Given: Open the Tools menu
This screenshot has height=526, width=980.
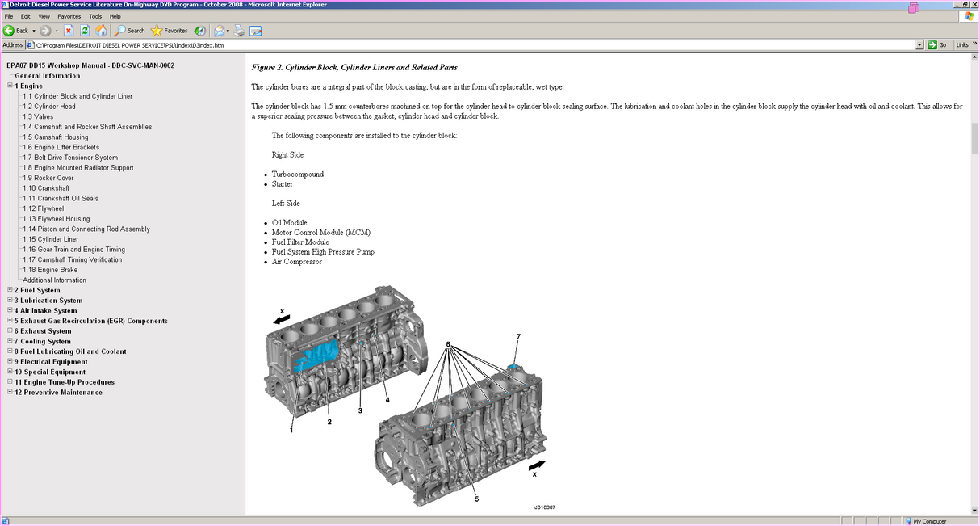Looking at the screenshot, I should [95, 15].
